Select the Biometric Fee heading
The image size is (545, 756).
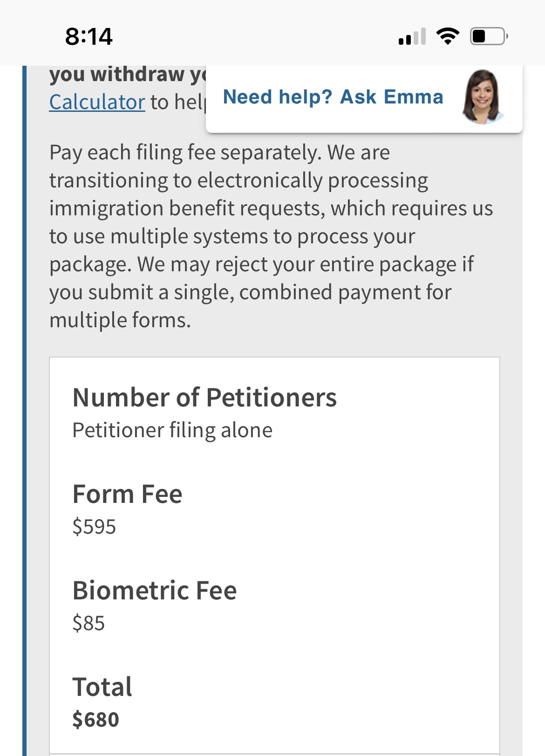(x=155, y=591)
